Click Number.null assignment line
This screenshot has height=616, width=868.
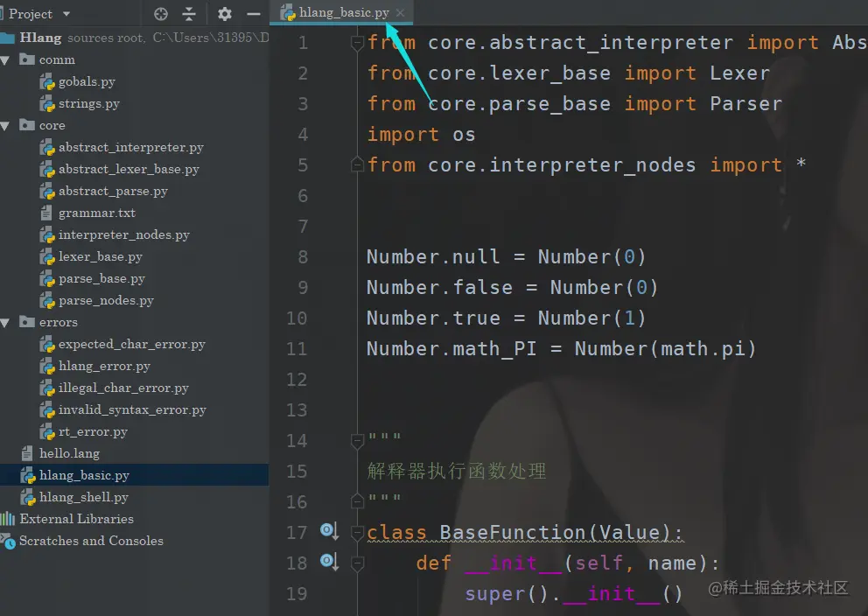[506, 257]
